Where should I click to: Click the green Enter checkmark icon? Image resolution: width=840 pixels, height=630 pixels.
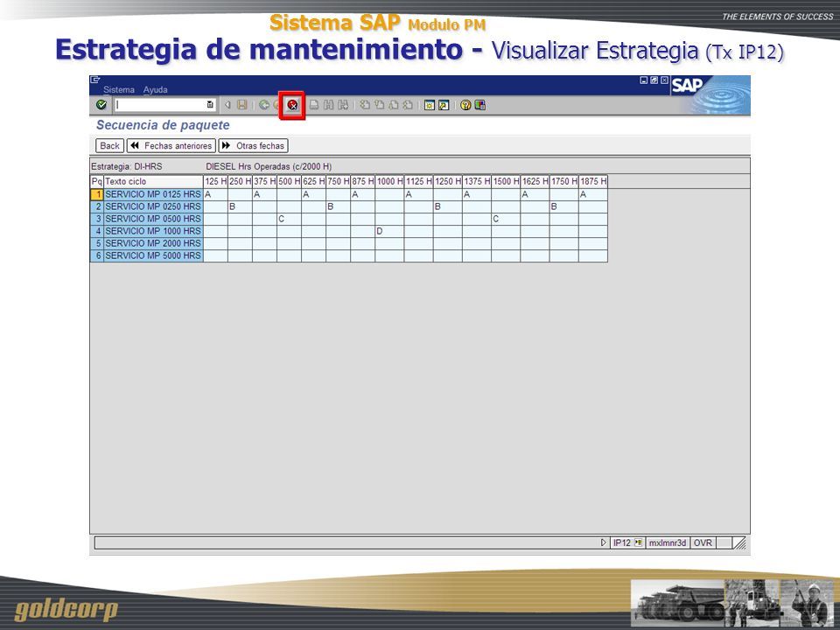pos(101,105)
